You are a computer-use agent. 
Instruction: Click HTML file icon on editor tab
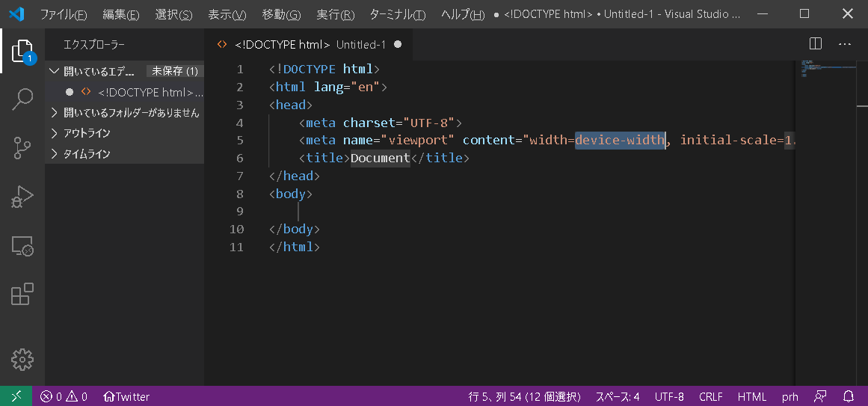point(222,45)
